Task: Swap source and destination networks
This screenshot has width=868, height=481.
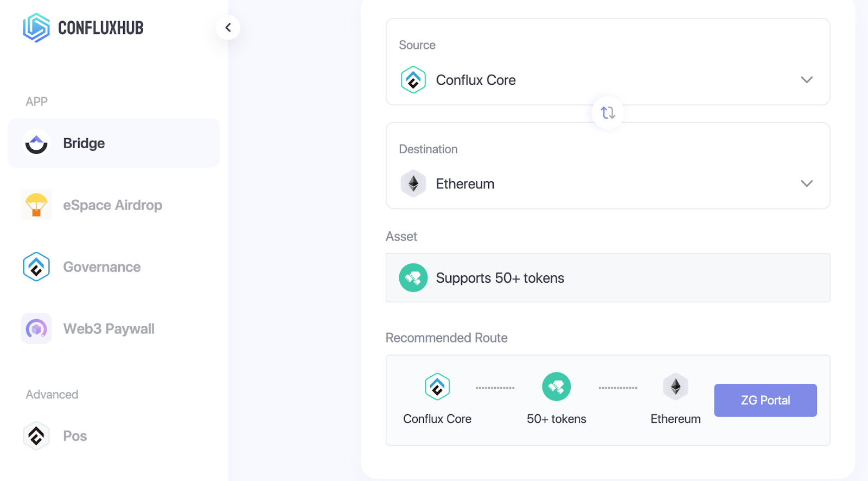Action: point(608,113)
